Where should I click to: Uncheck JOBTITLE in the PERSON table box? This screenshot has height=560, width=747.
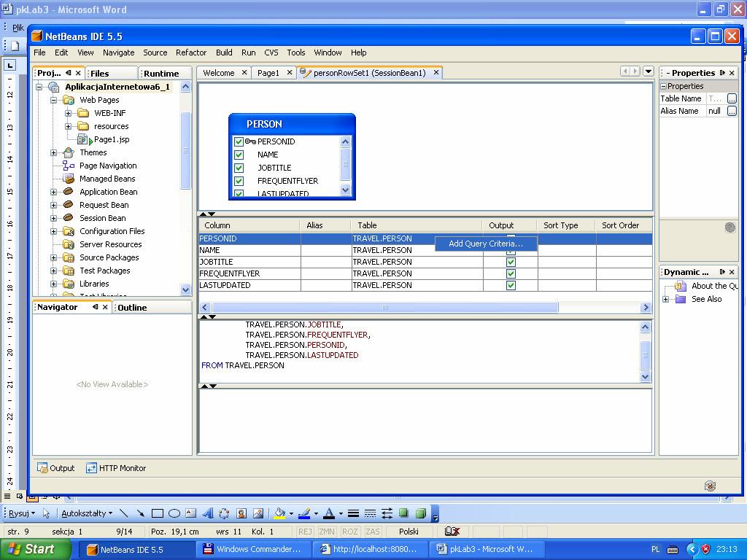coord(239,168)
